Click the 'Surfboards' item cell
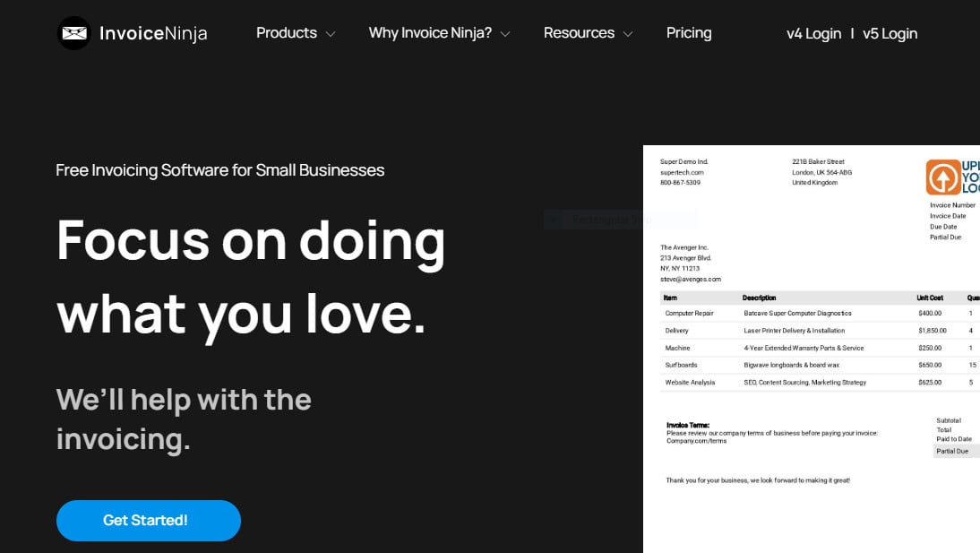 [681, 365]
